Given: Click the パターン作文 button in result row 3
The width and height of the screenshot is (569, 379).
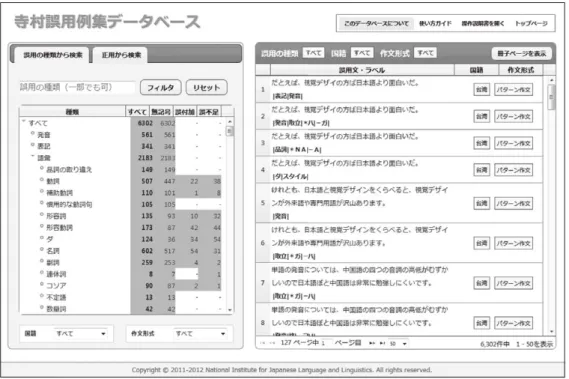Looking at the screenshot, I should click(513, 143).
